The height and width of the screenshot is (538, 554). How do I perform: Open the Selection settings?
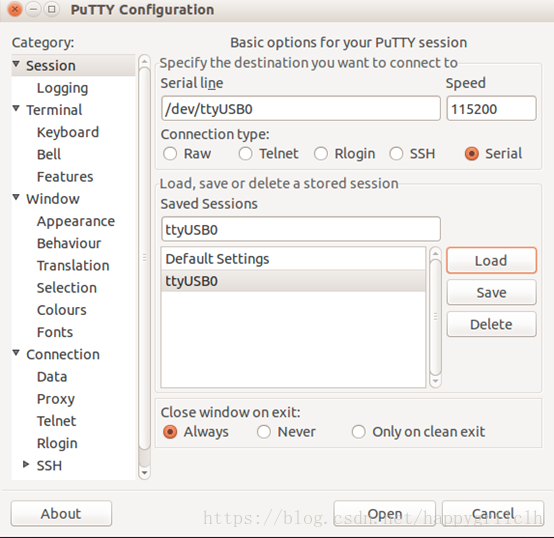pyautogui.click(x=67, y=288)
